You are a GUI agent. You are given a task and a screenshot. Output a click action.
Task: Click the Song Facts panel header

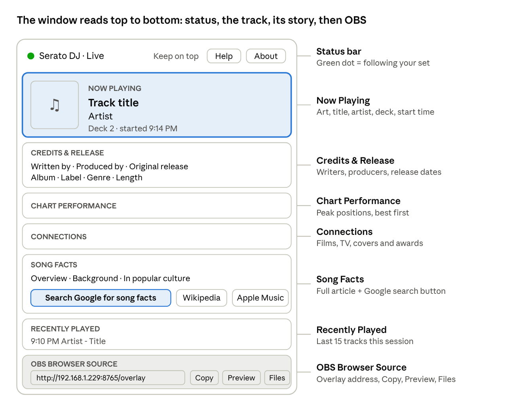54,265
